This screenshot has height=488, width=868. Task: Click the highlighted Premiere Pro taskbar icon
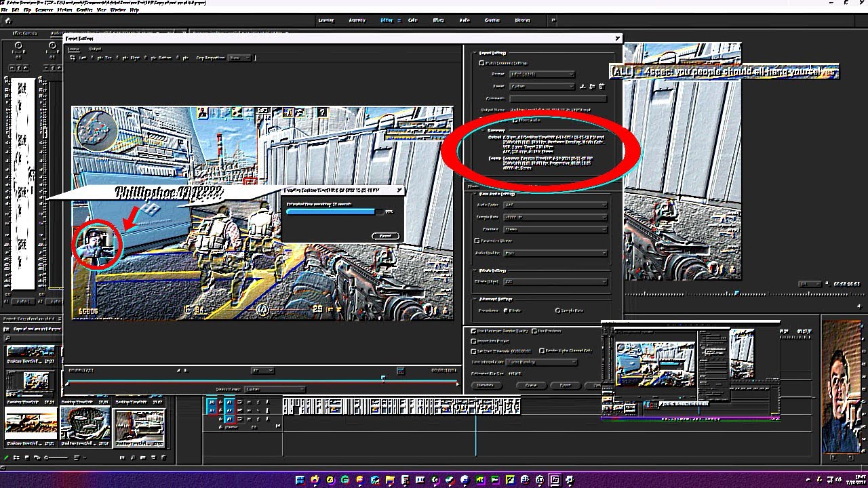click(x=555, y=481)
